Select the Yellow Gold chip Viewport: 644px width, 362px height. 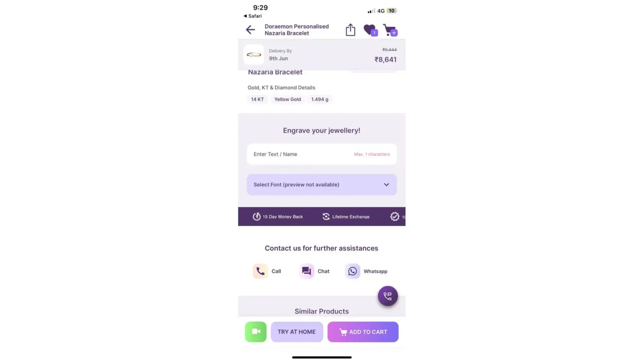(x=288, y=99)
